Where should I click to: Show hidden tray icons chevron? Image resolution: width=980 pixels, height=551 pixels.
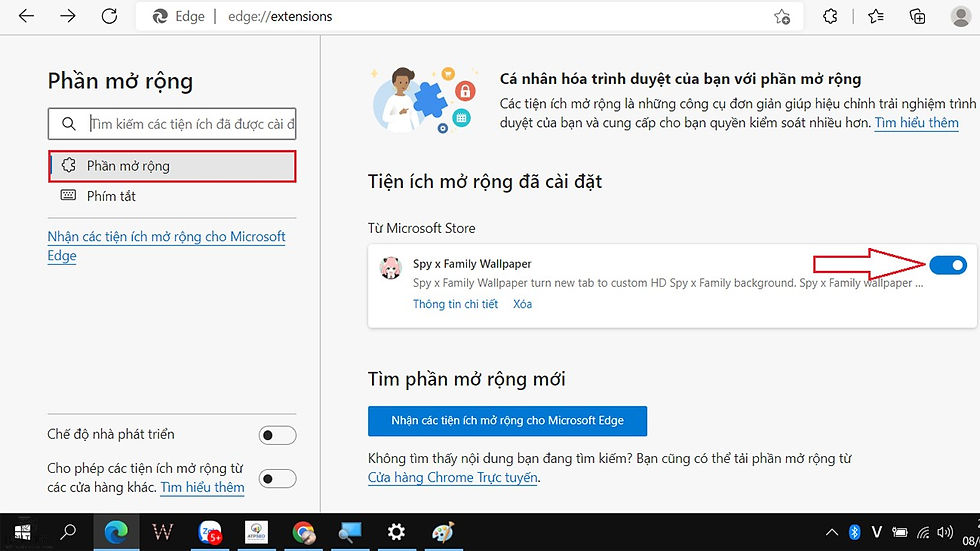tap(832, 533)
